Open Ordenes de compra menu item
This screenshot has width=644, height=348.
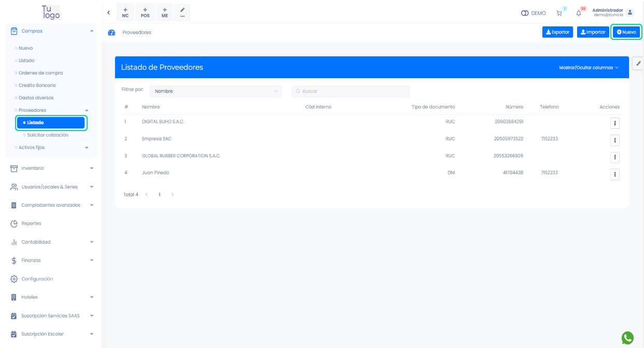pos(40,73)
